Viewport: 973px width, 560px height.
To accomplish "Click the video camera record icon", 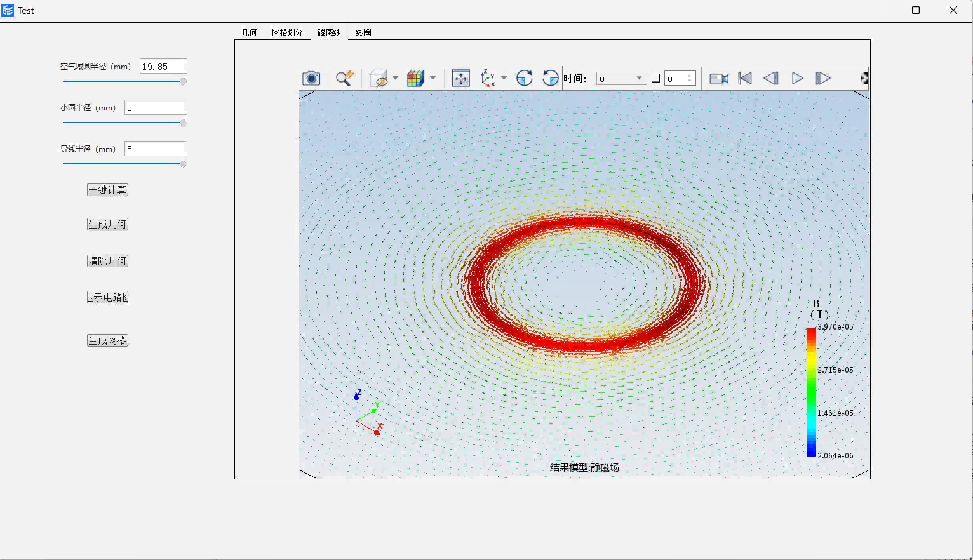I will [718, 78].
